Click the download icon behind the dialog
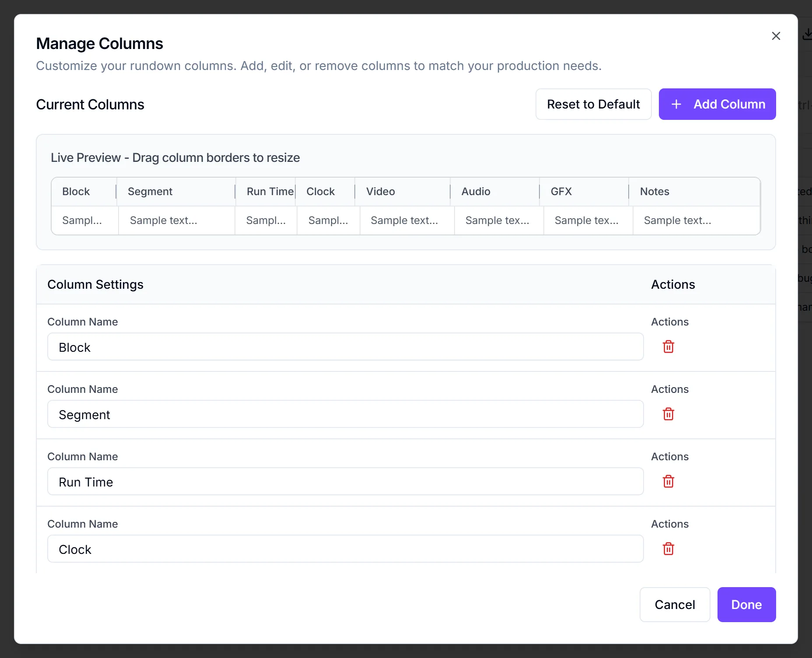This screenshot has width=812, height=658. point(807,35)
